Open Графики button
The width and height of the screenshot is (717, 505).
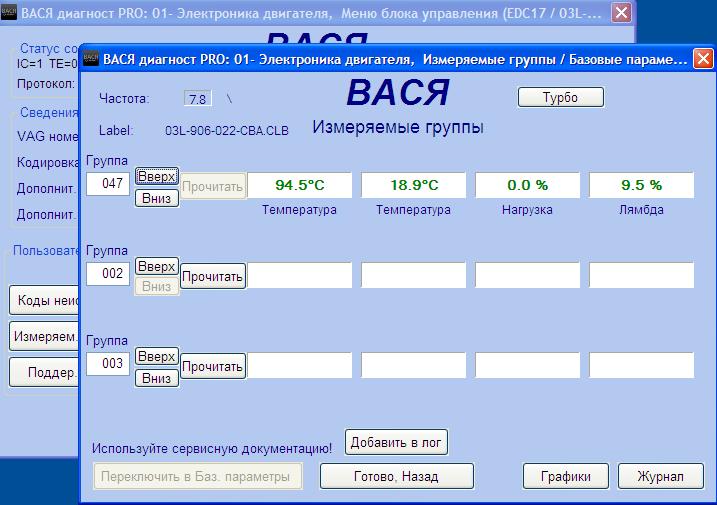[x=566, y=476]
